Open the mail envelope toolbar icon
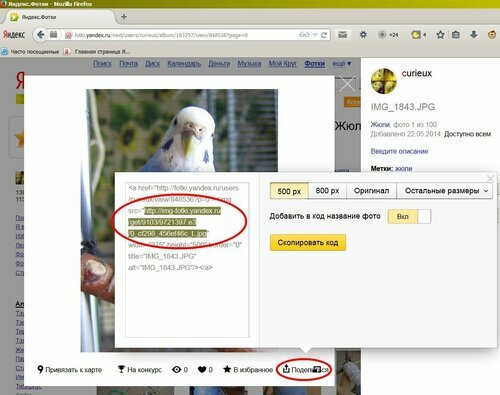The height and width of the screenshot is (395, 500). pyautogui.click(x=342, y=35)
